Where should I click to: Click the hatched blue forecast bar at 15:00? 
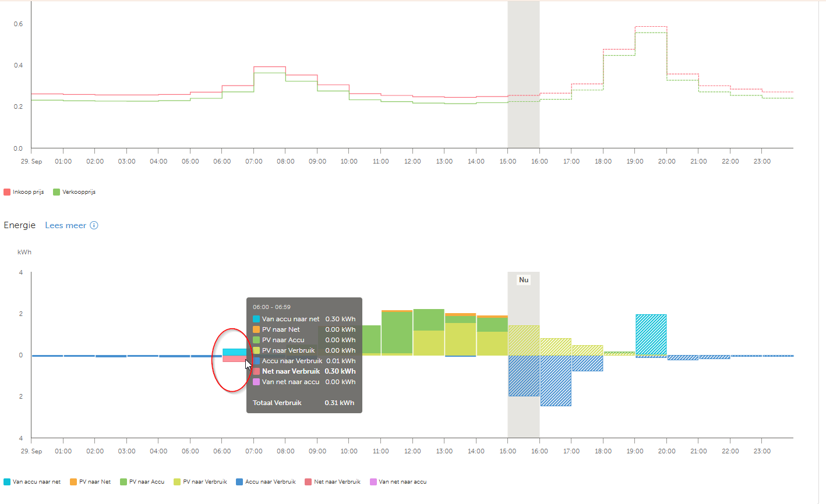[x=524, y=376]
